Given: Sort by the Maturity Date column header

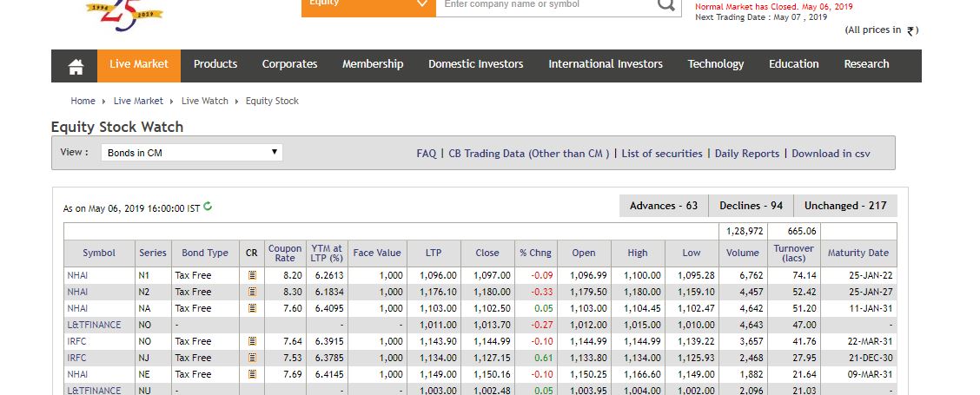Looking at the screenshot, I should (x=858, y=253).
